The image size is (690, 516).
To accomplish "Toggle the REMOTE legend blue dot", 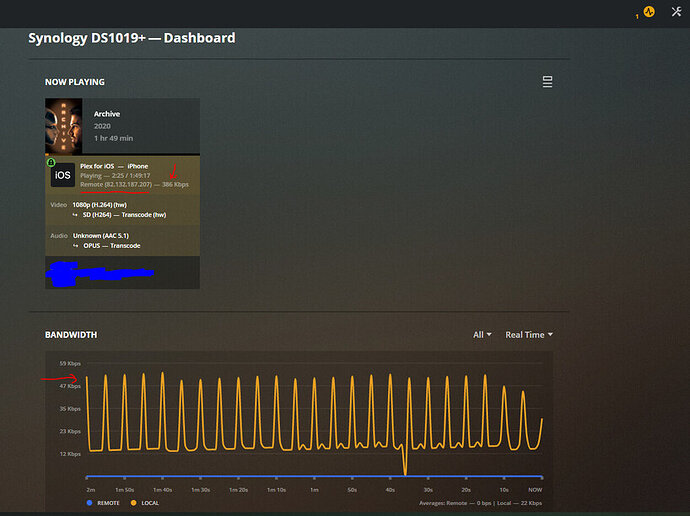I will (89, 503).
